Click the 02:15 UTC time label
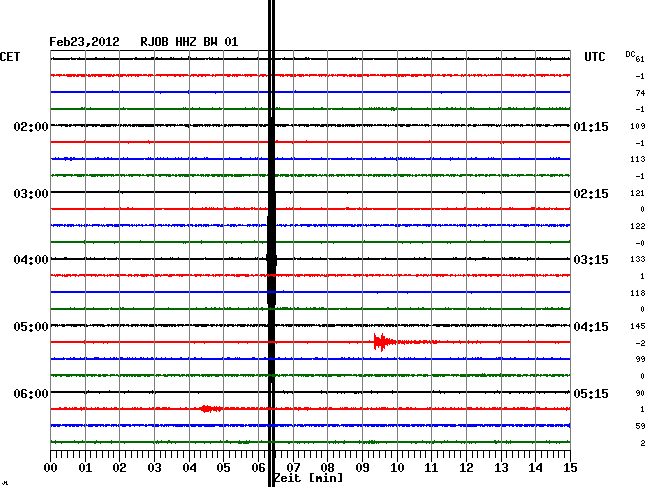The image size is (650, 494). [x=591, y=194]
